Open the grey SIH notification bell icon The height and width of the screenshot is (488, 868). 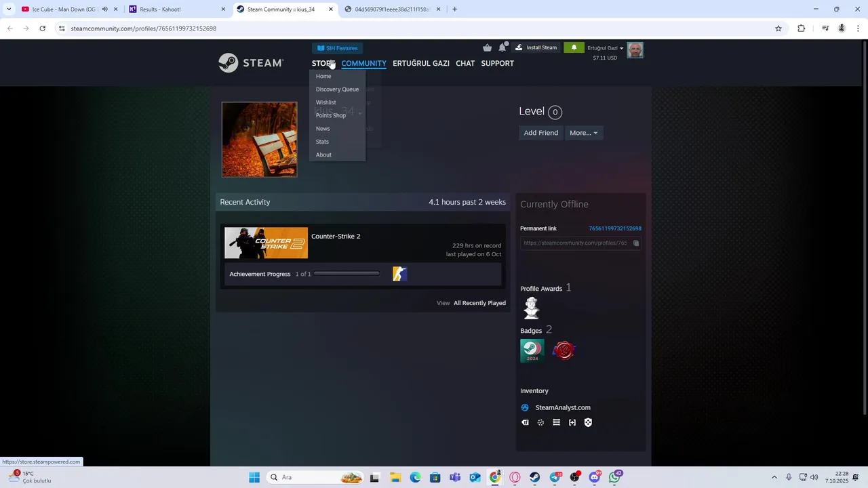pyautogui.click(x=502, y=47)
